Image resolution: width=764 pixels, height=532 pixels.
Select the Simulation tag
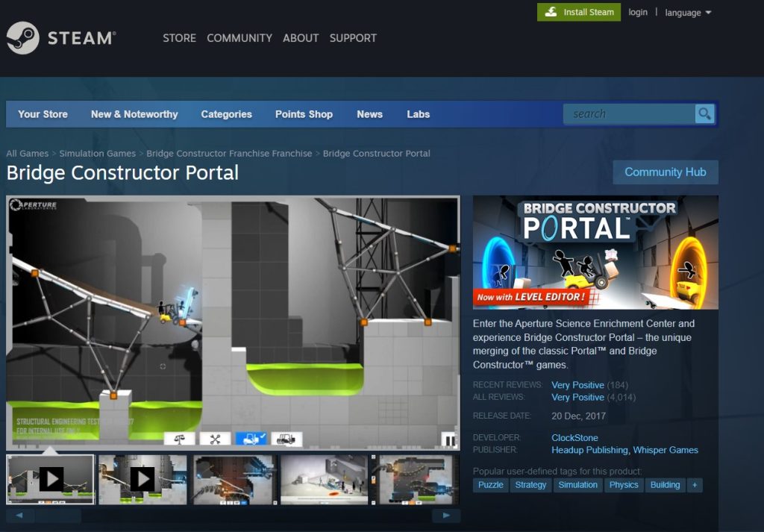point(578,485)
